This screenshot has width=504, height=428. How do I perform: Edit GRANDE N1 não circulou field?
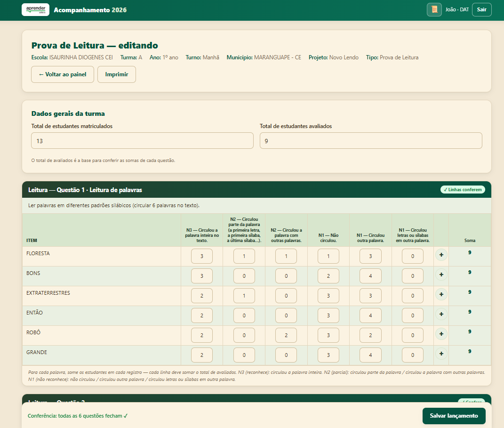[328, 355]
